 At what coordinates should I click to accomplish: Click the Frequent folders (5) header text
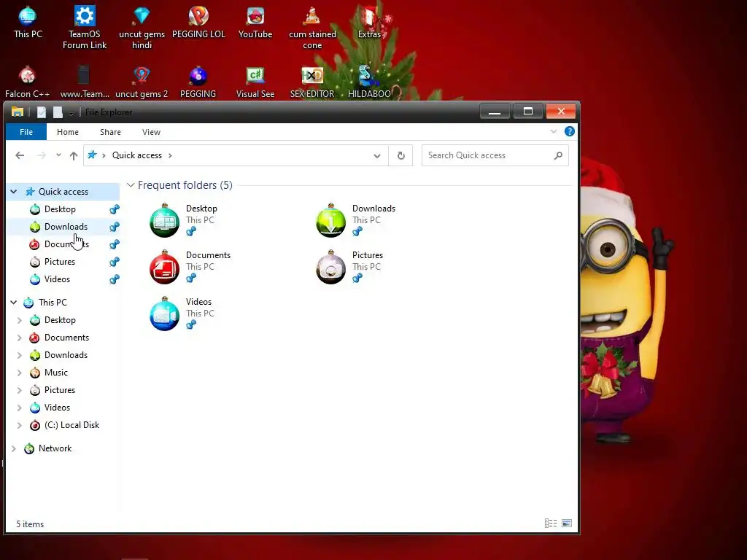pos(185,184)
